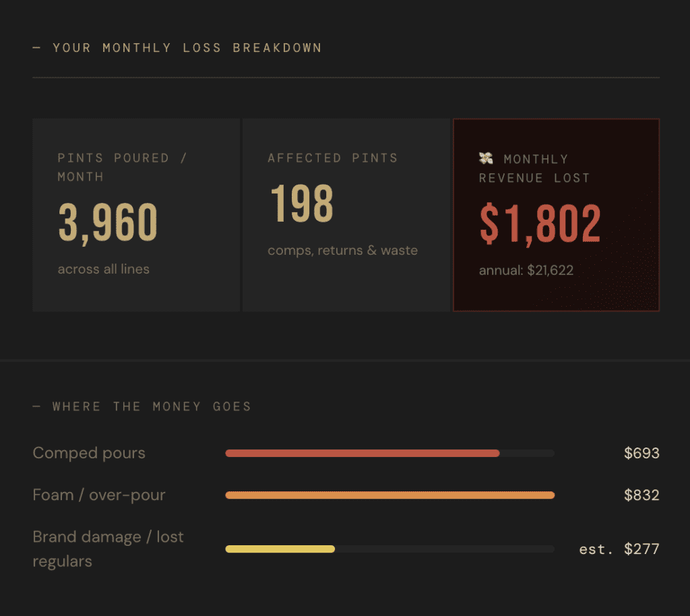Screen dimensions: 690x616
Task: Open the Where The Money Goes section header
Action: coord(142,406)
